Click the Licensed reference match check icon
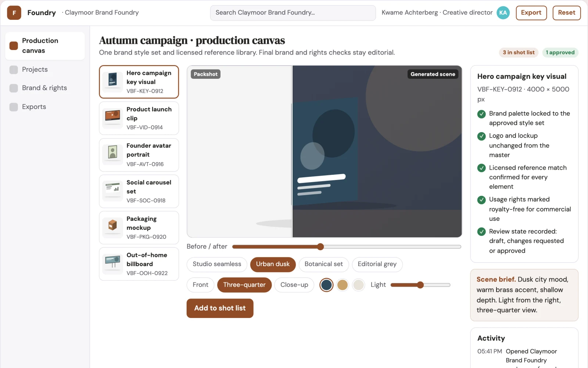Screen dimensions: 588x368 tap(481, 168)
